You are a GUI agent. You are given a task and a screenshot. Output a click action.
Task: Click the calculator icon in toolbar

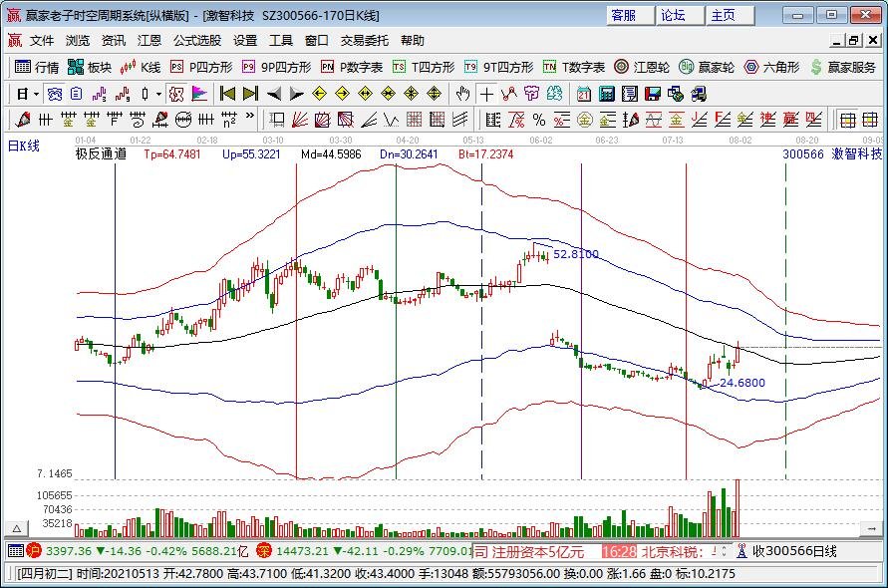coord(605,94)
